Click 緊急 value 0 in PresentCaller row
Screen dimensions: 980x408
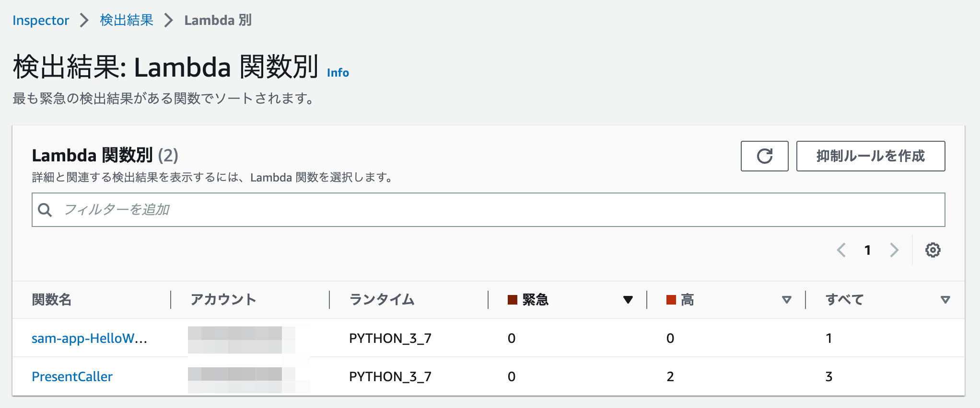512,377
